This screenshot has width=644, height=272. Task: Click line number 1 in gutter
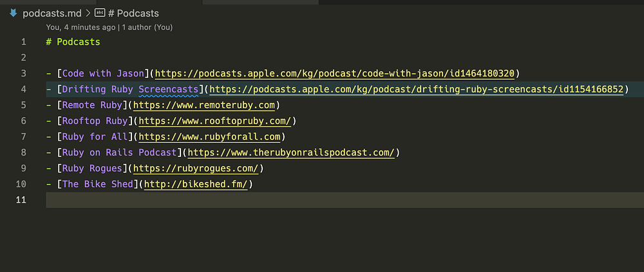point(23,42)
